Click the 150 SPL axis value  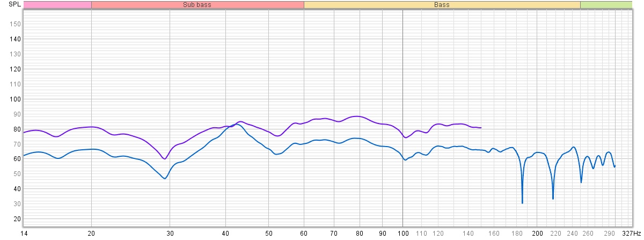point(15,24)
